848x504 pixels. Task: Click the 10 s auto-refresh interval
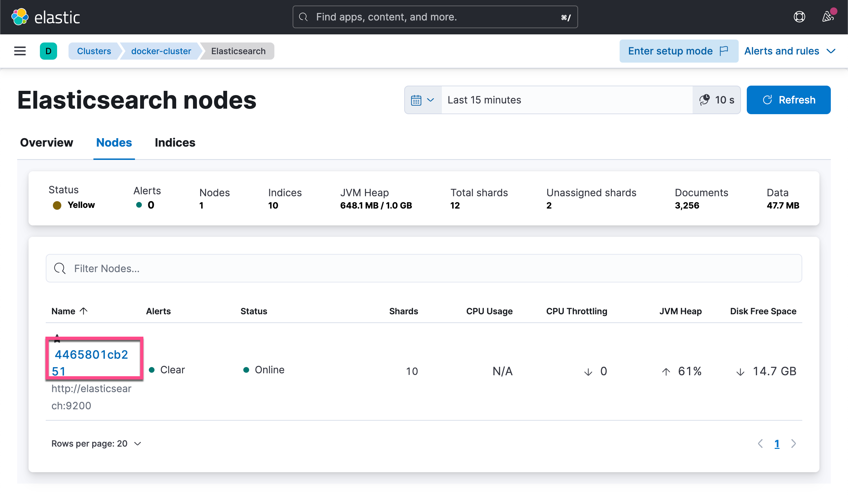pos(717,100)
